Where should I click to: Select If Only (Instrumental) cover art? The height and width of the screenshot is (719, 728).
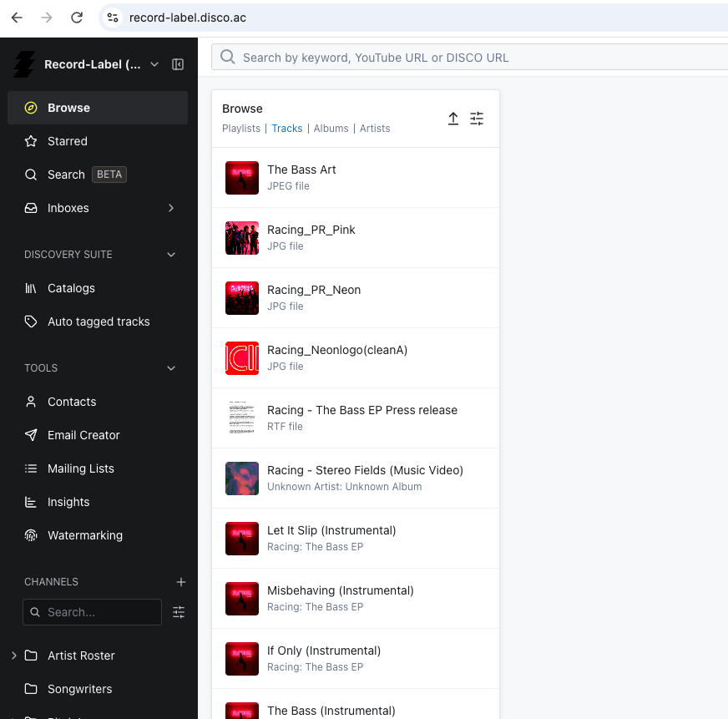click(242, 659)
